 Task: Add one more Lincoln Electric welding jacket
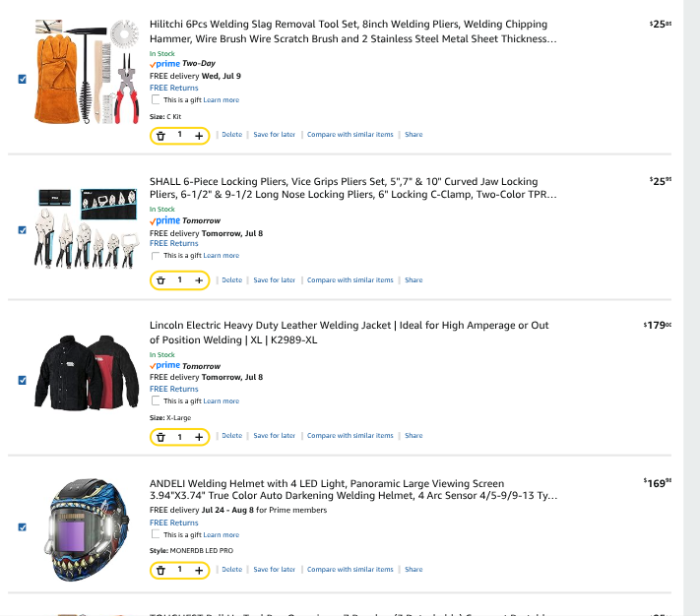199,437
